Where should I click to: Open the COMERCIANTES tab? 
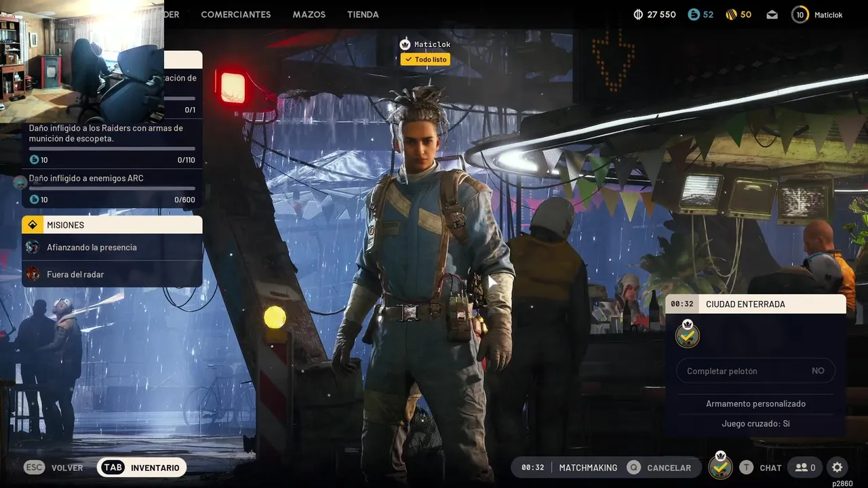pos(235,14)
